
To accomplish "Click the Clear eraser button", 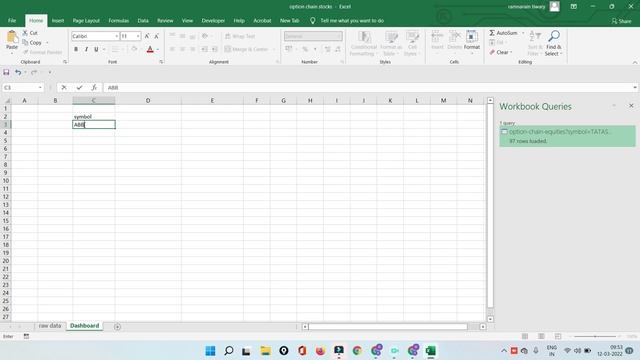I will click(500, 52).
